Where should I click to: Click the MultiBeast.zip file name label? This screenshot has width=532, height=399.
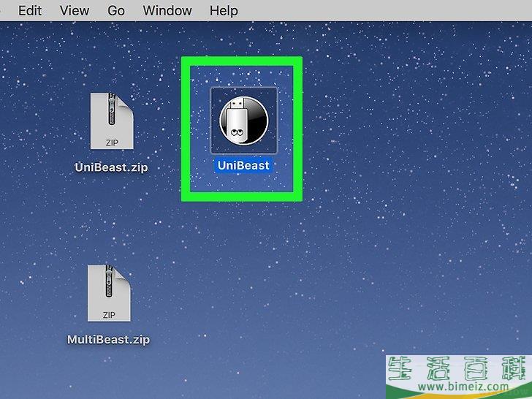(x=109, y=340)
